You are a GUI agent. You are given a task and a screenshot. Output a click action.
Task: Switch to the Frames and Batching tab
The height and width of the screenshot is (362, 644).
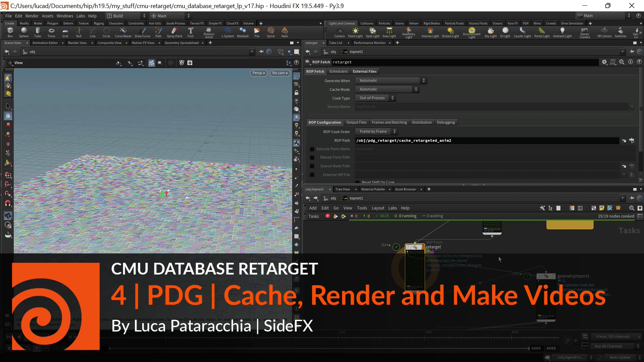(x=389, y=122)
